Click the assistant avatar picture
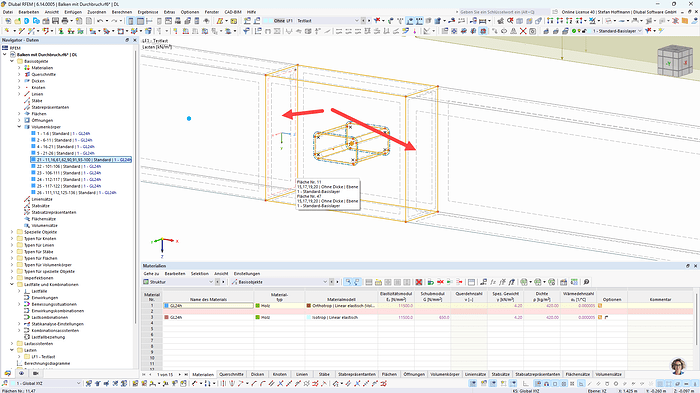The height and width of the screenshot is (393, 700). tap(678, 366)
